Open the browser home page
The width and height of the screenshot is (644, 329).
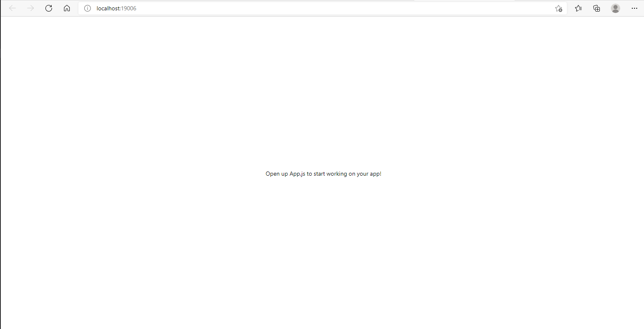(x=67, y=8)
